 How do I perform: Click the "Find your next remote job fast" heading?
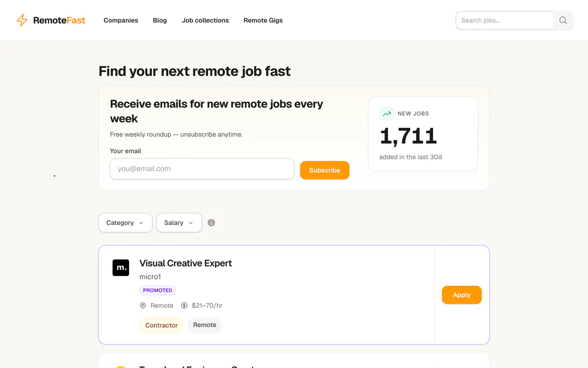195,71
